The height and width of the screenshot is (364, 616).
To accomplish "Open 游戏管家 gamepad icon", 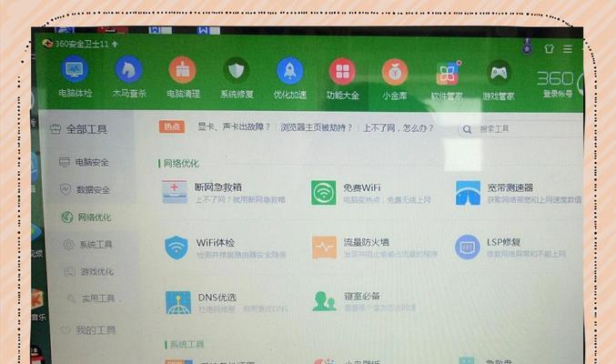I will click(x=499, y=74).
